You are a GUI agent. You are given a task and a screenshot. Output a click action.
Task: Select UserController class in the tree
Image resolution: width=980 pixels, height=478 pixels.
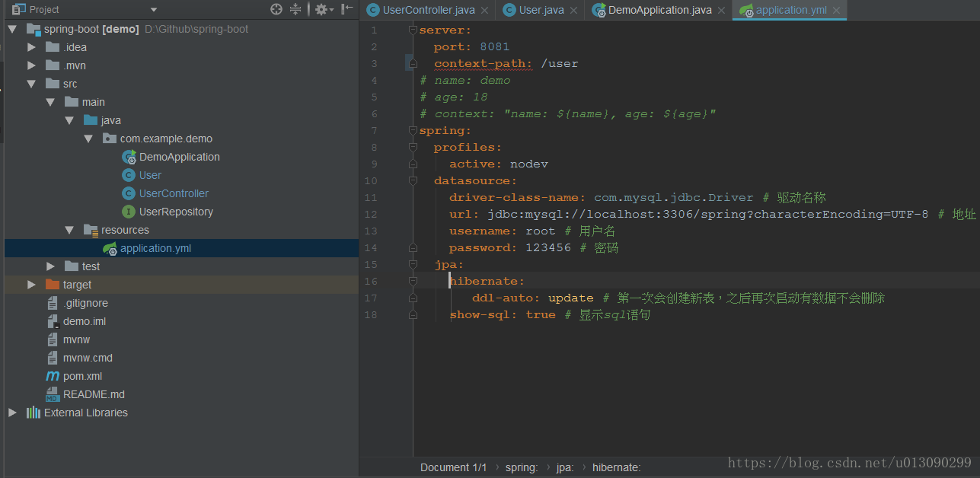(x=174, y=193)
